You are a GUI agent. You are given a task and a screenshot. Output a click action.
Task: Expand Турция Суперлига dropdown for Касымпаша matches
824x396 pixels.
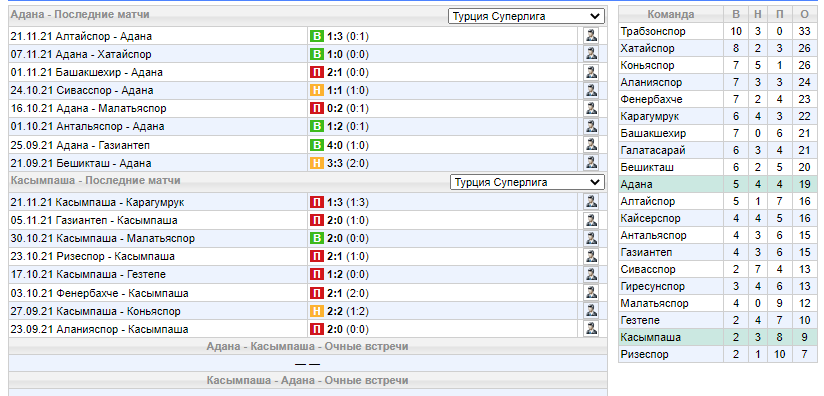(x=527, y=182)
